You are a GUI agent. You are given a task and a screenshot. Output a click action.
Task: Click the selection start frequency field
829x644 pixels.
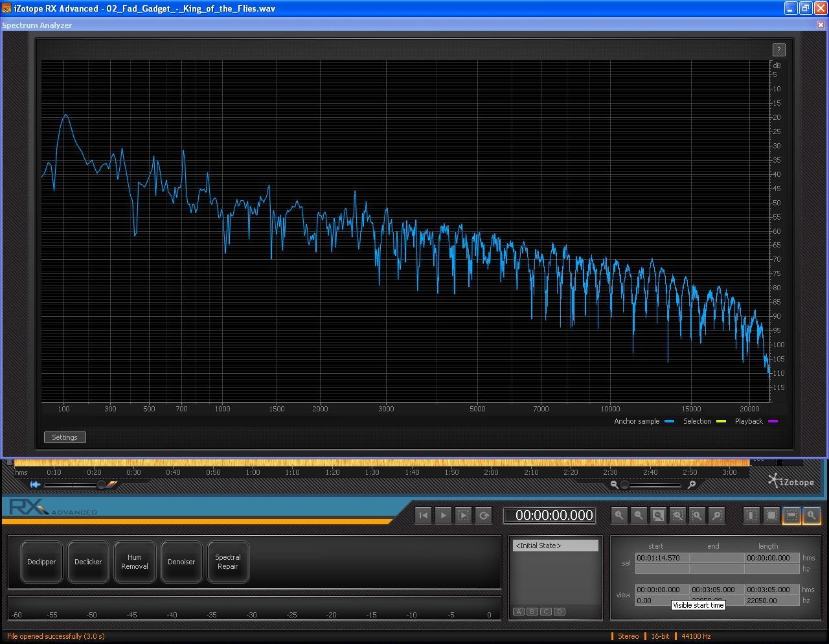click(x=662, y=569)
